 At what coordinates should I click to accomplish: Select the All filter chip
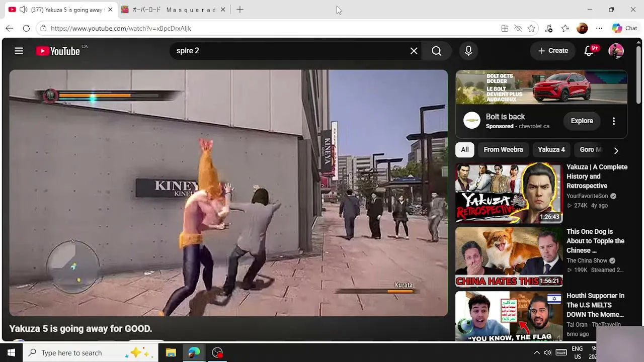[x=465, y=150]
